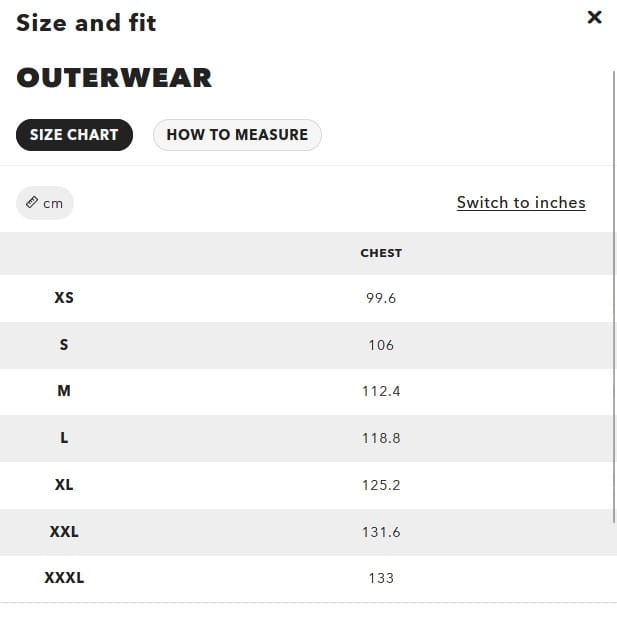This screenshot has width=617, height=620.
Task: Click the L size row label
Action: [64, 438]
